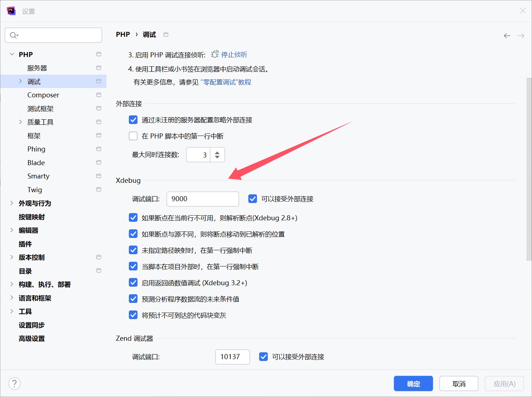Click the search magnifier icon
The image size is (532, 397).
click(14, 35)
